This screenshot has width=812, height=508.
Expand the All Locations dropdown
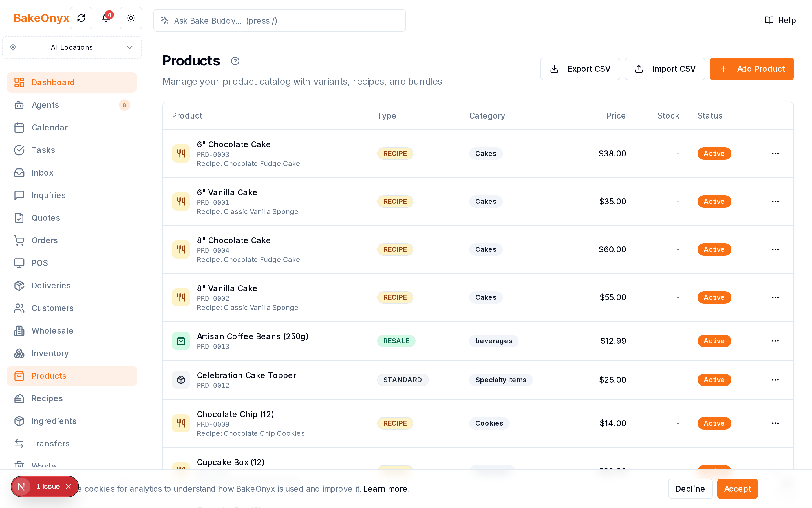[72, 47]
